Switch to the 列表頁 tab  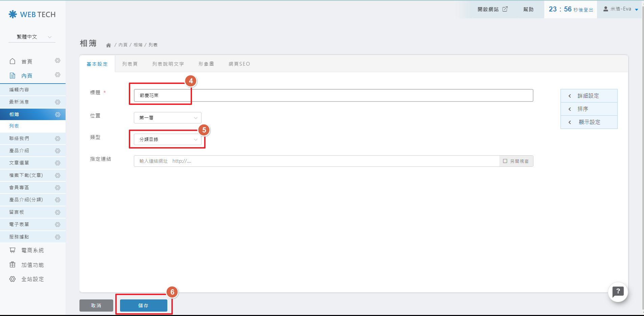[130, 64]
